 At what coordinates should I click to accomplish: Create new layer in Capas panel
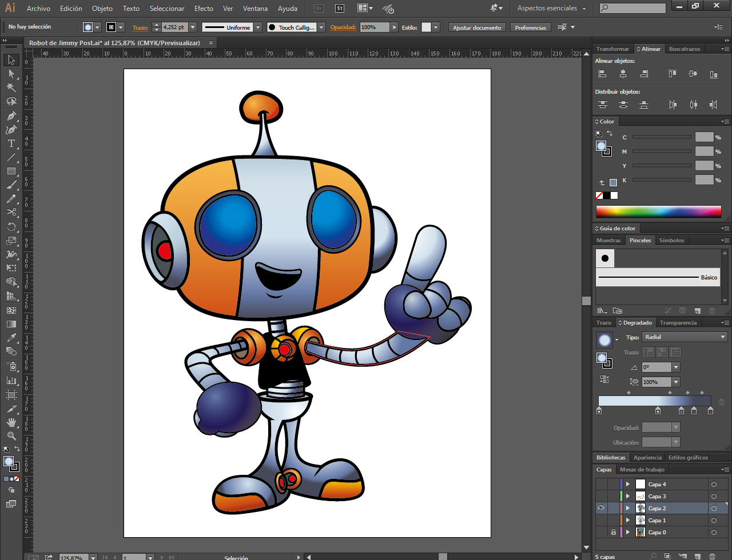point(697,556)
